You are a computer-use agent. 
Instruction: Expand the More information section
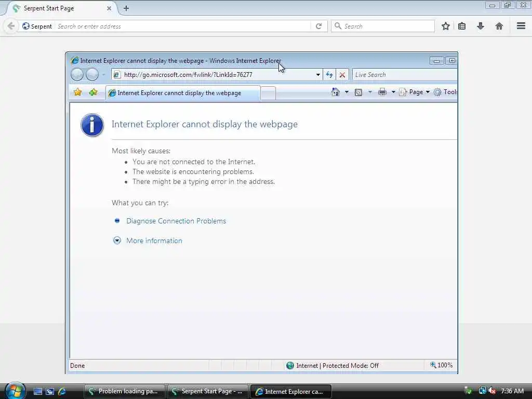click(x=154, y=241)
